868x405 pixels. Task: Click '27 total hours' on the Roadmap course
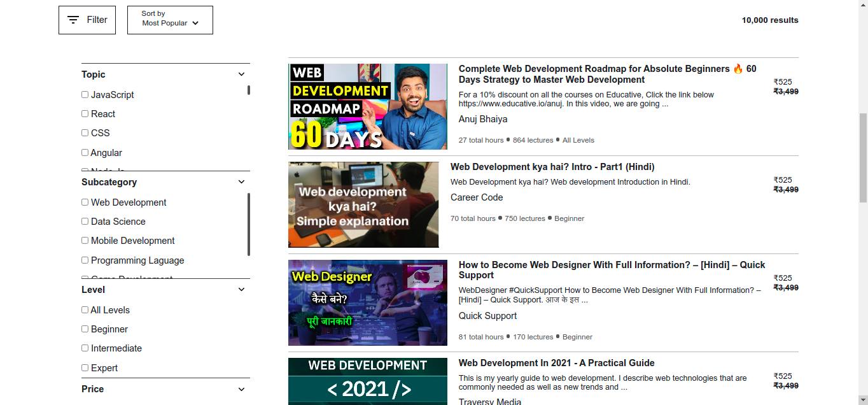point(481,140)
